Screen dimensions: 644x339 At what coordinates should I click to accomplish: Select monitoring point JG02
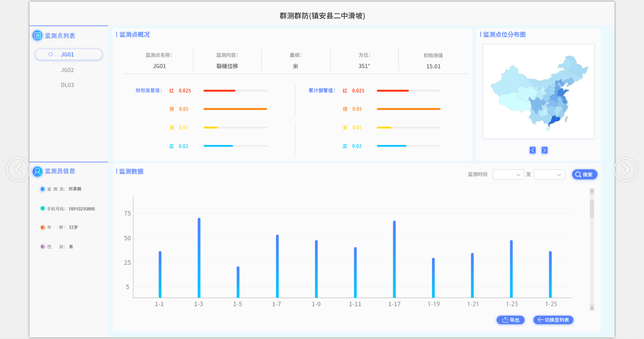pyautogui.click(x=67, y=70)
